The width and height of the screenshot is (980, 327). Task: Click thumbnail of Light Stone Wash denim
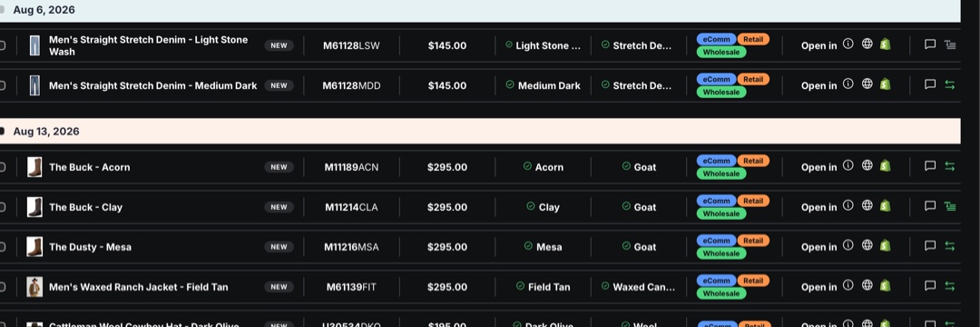[x=34, y=45]
